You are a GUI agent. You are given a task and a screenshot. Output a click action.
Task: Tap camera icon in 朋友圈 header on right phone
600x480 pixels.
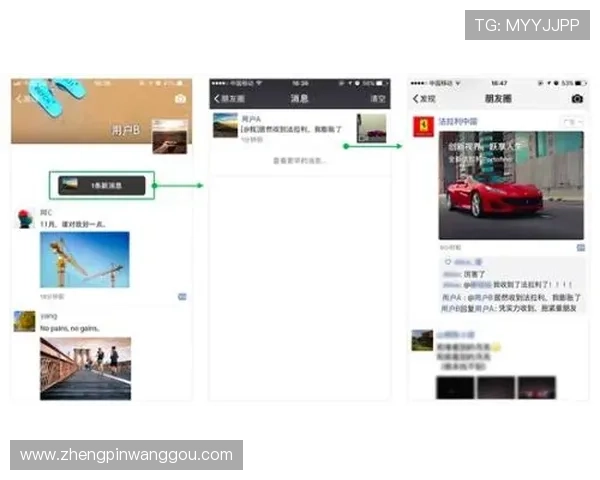point(577,99)
